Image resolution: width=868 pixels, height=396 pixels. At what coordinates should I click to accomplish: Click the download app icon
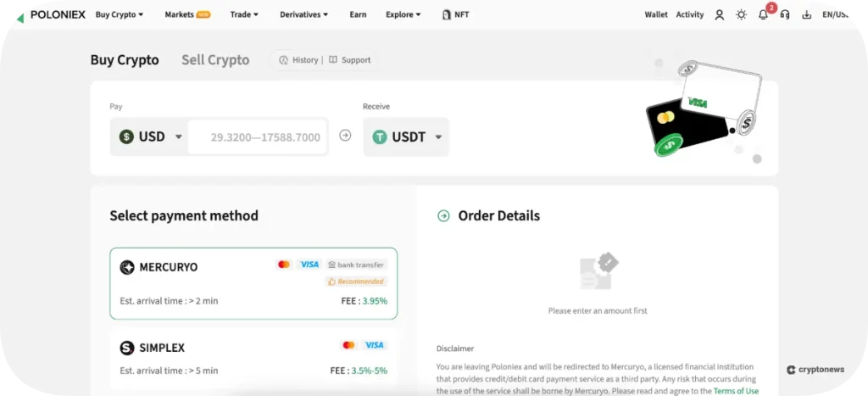tap(806, 14)
